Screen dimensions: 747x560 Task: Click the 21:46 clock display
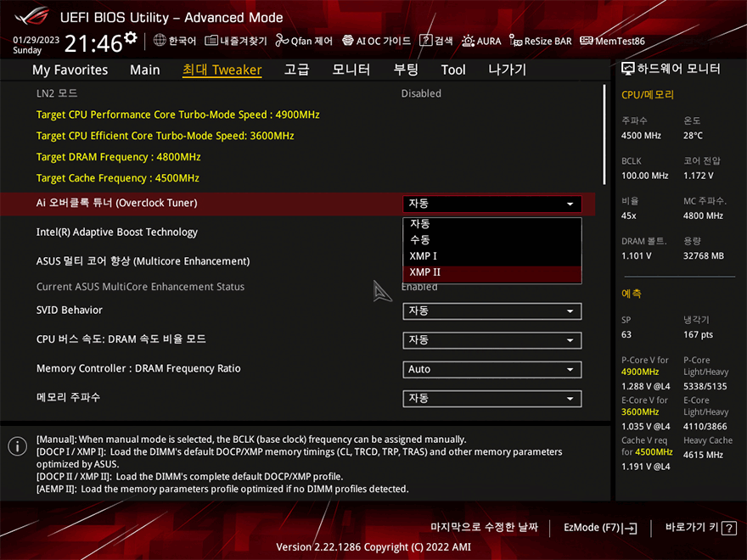(x=93, y=43)
